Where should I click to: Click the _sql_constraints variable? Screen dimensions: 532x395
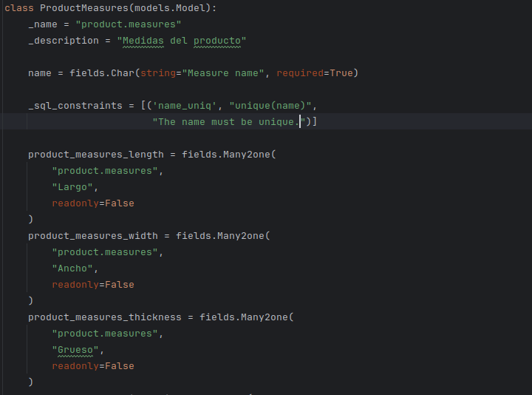(x=75, y=106)
